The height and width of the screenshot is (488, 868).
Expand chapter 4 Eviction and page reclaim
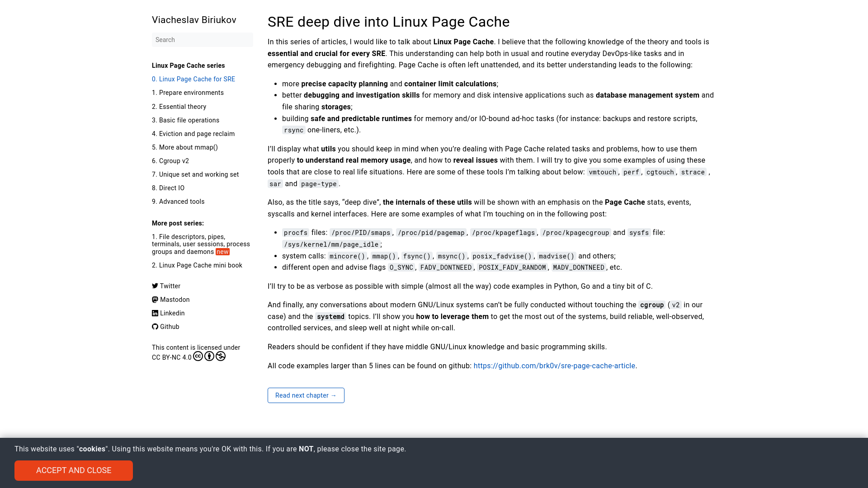click(x=193, y=133)
